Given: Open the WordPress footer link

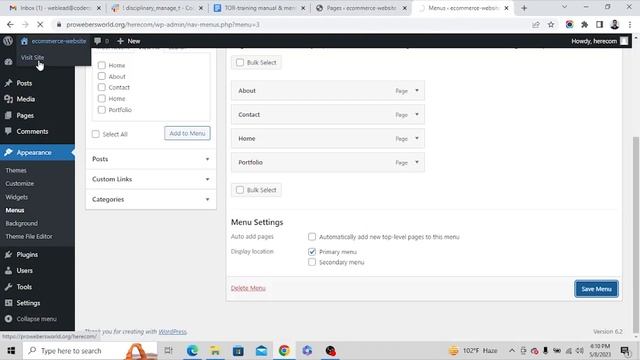Looking at the screenshot, I should point(172,331).
